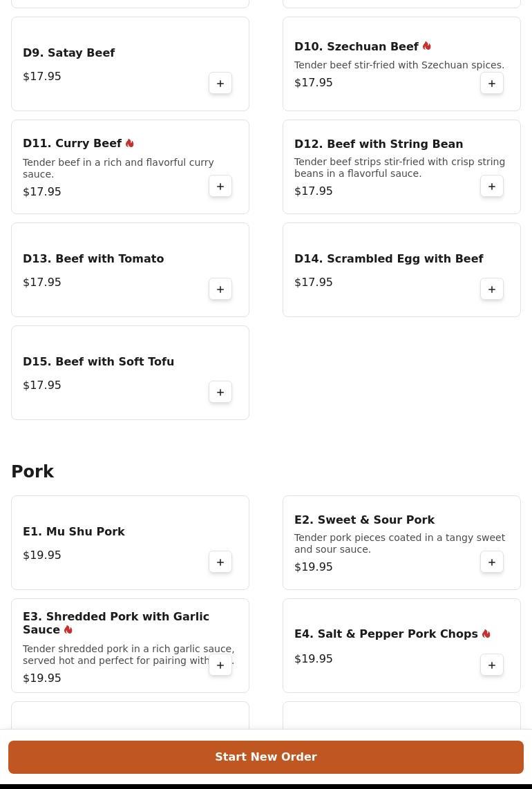
Task: Click the spicy flame icon beside Szechuan Beef
Action: tap(427, 46)
